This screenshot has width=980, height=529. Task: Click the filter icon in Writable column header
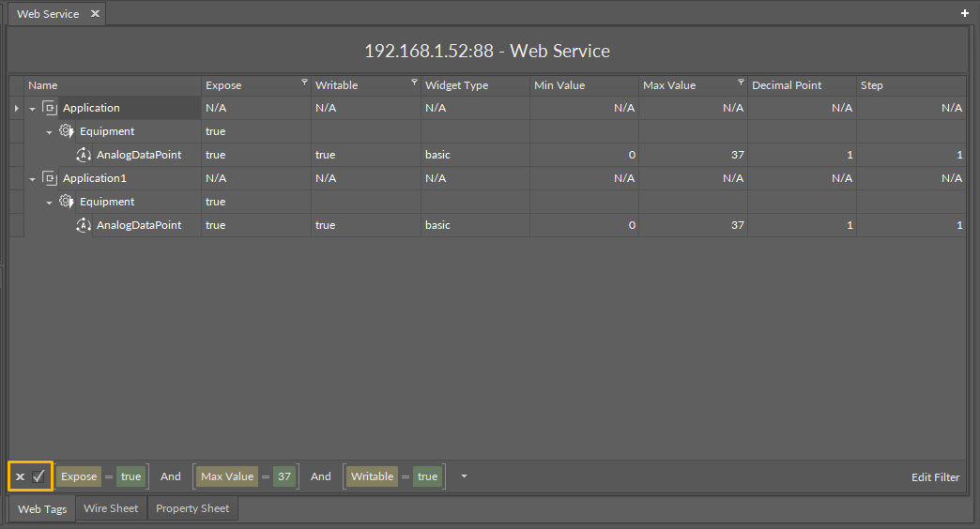(414, 83)
